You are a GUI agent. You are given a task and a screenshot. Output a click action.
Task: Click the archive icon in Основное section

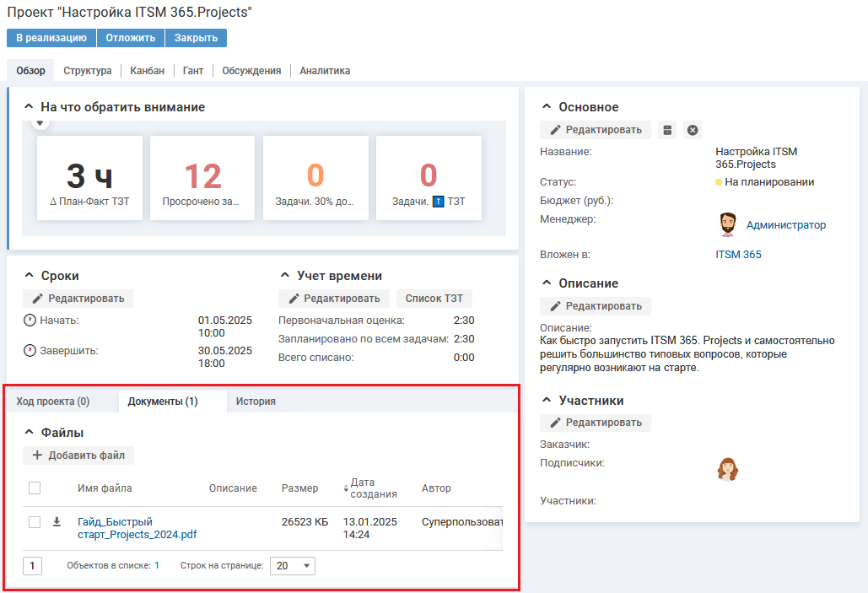pyautogui.click(x=667, y=130)
